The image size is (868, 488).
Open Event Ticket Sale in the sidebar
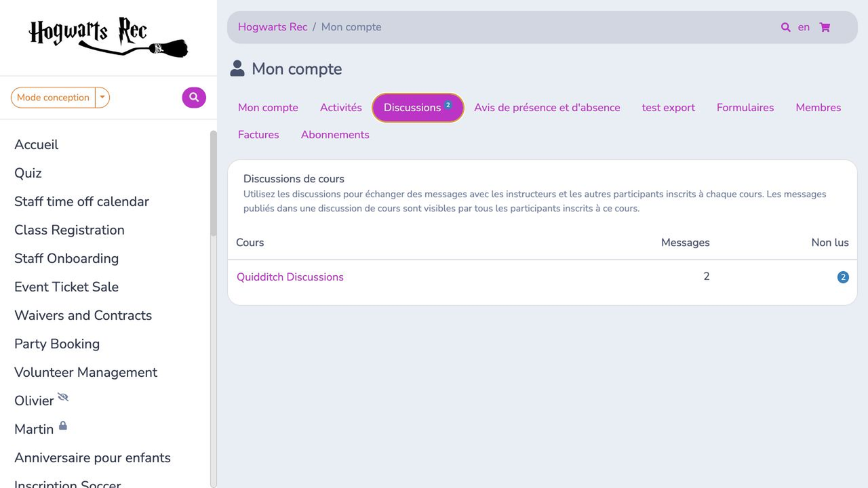66,287
